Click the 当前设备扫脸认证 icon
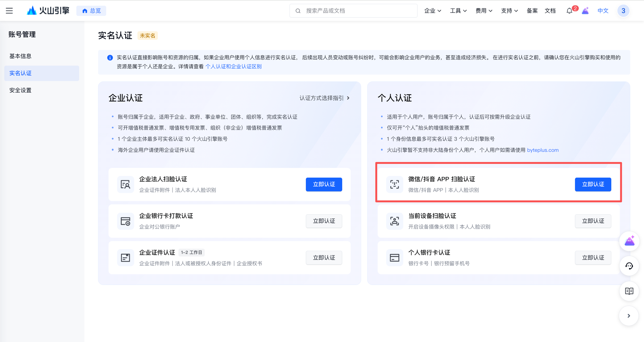This screenshot has width=644, height=342. tap(394, 221)
